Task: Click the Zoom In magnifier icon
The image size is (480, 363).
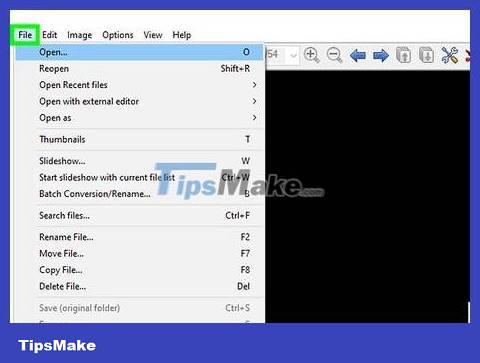Action: (x=312, y=55)
